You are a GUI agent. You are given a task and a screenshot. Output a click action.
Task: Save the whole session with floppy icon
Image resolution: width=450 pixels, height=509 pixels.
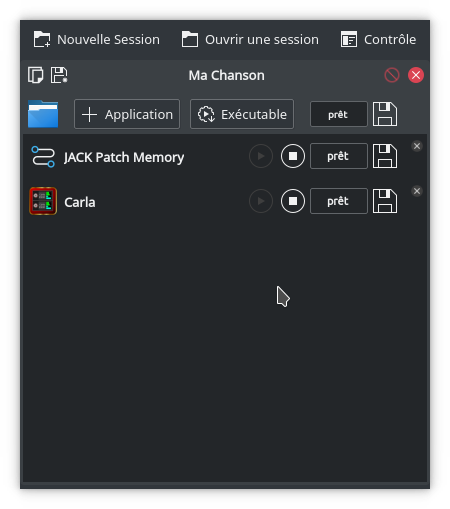tap(385, 114)
